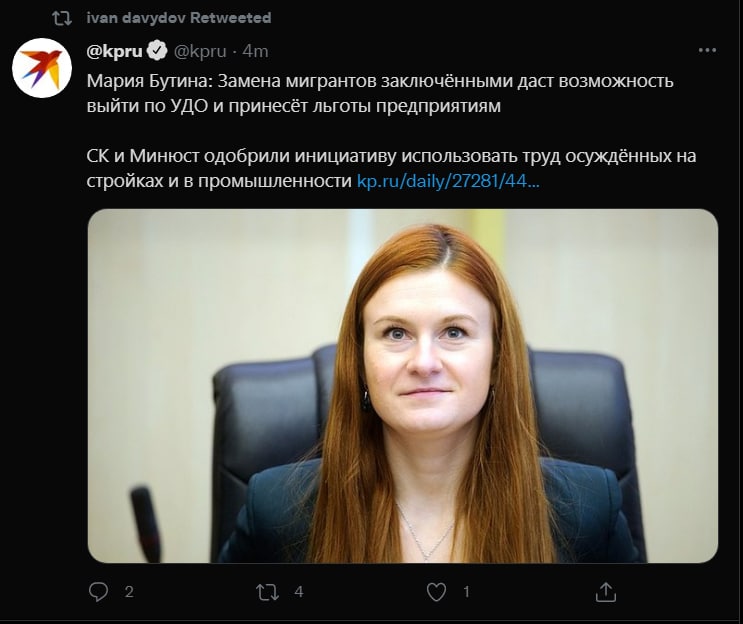The width and height of the screenshot is (743, 624).
Task: Click the retweeted indicator icon at top
Action: click(x=62, y=18)
